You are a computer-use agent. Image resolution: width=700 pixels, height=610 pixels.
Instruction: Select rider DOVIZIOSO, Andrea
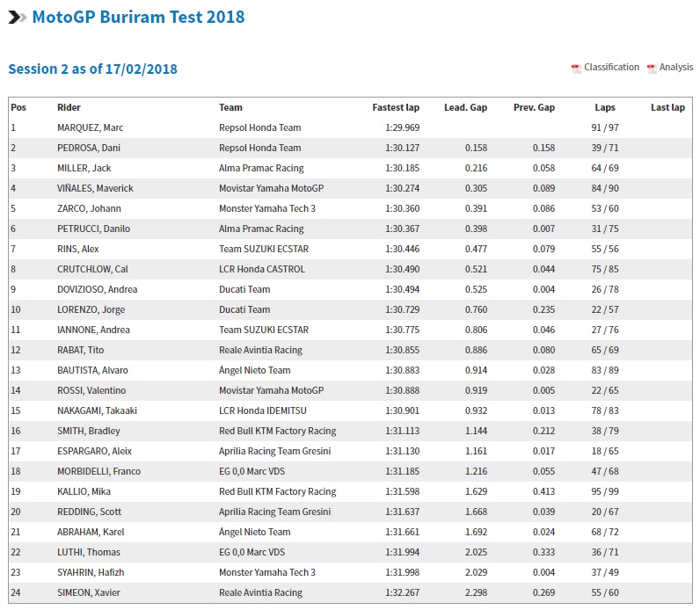tap(97, 289)
